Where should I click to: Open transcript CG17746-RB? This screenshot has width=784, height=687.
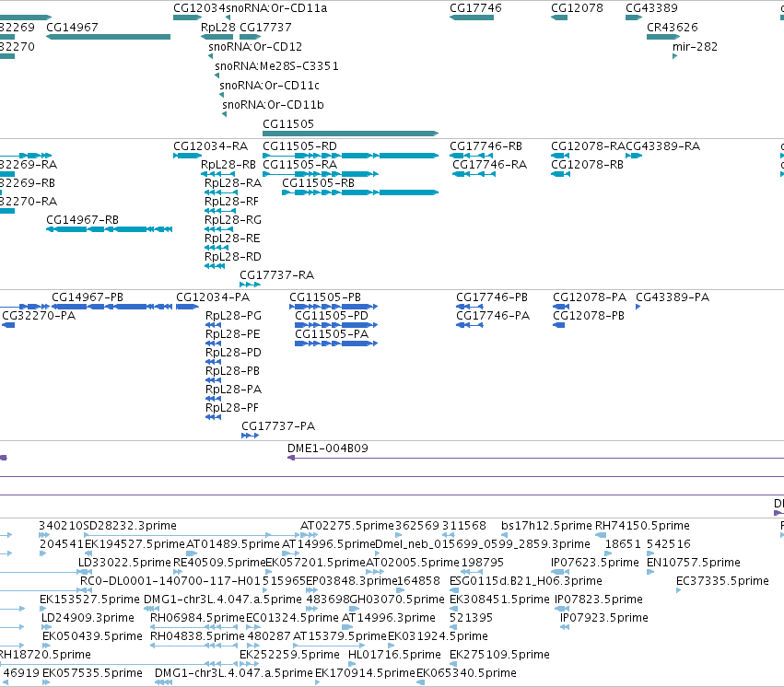pyautogui.click(x=486, y=146)
